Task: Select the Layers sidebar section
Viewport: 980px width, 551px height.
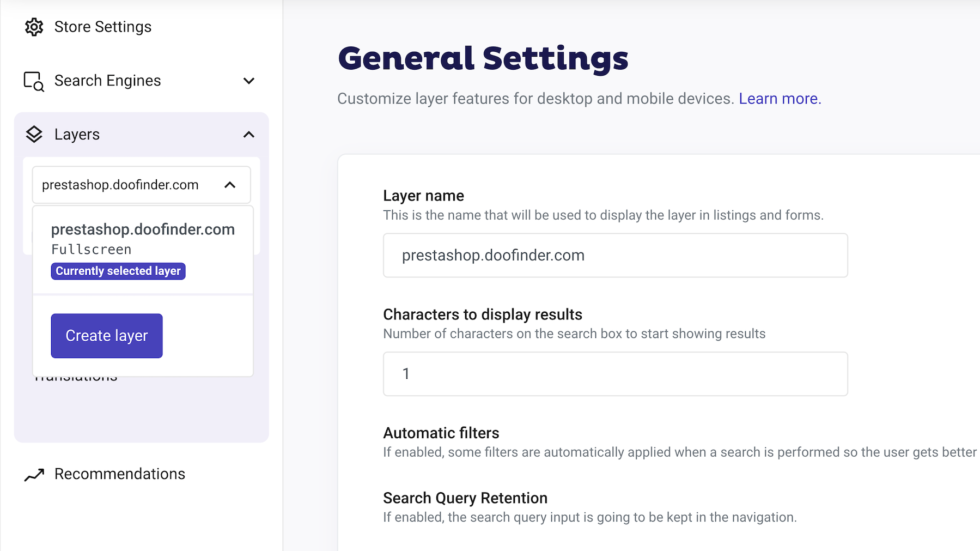Action: (141, 135)
